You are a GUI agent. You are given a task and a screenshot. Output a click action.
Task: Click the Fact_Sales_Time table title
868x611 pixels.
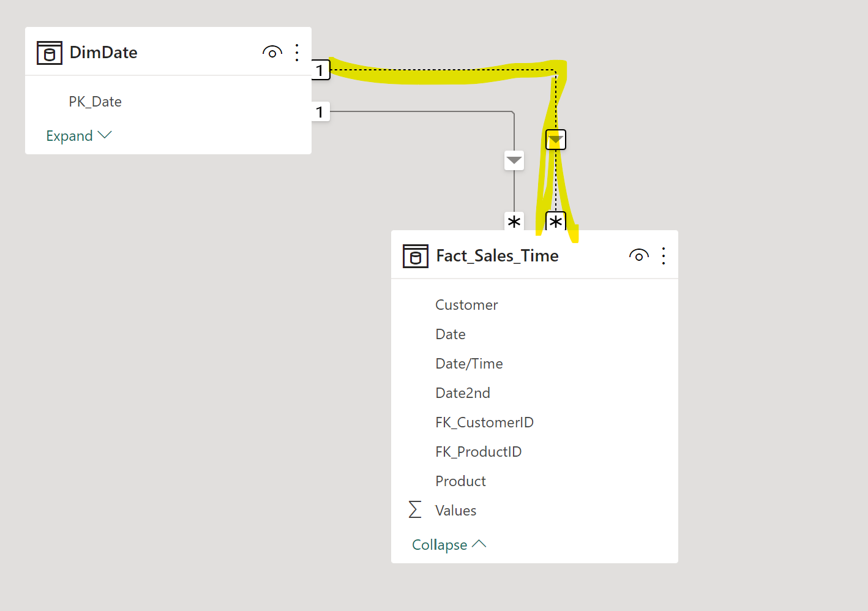pyautogui.click(x=497, y=256)
